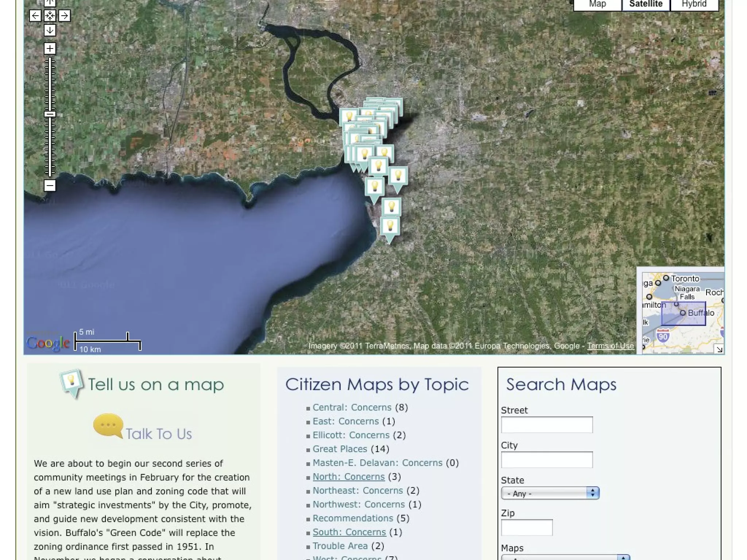Collapse the overview mini map arrow
The image size is (747, 560).
pos(719,349)
